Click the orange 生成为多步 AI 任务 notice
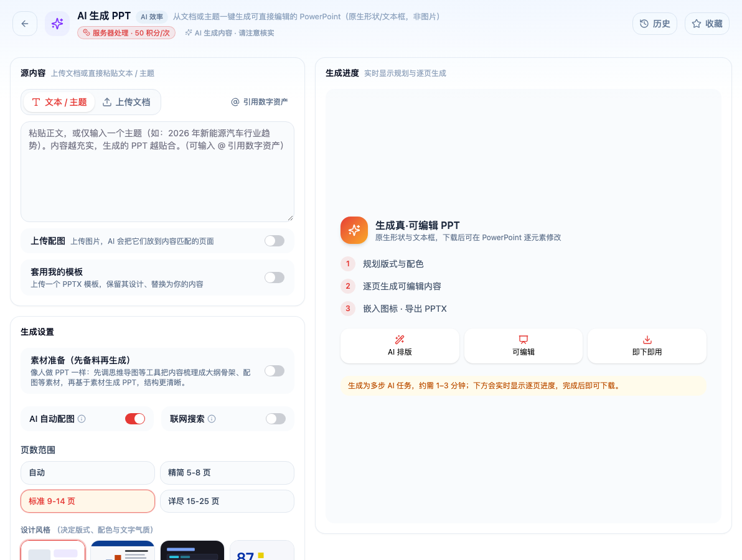The height and width of the screenshot is (560, 742). point(524,386)
